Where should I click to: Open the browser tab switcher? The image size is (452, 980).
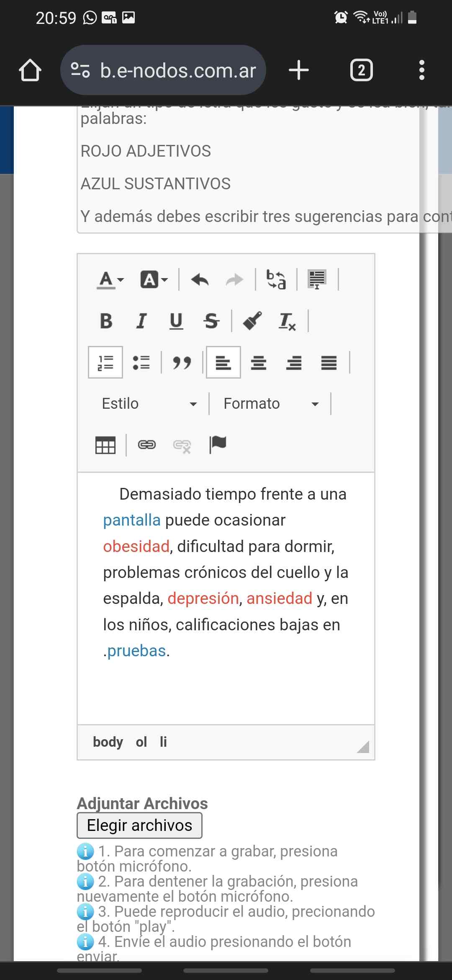(361, 70)
